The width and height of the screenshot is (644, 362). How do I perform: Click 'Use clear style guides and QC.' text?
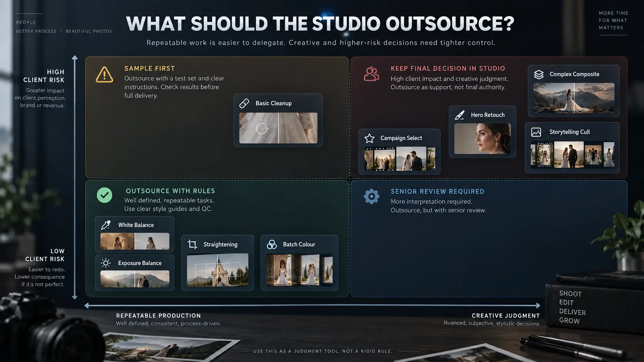pos(168,209)
